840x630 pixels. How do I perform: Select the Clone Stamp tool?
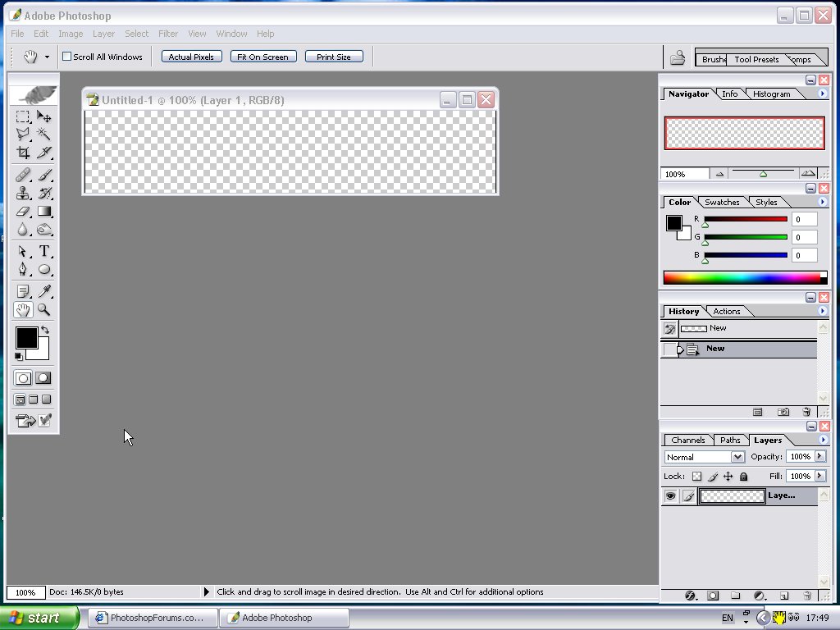coord(23,194)
